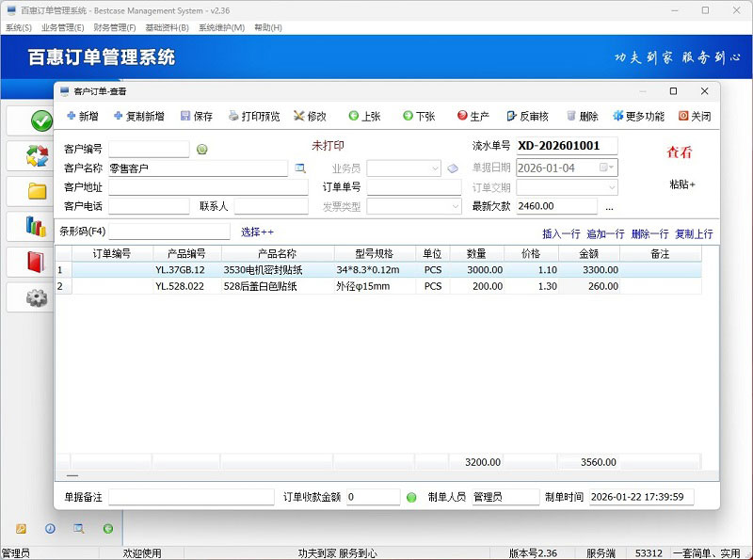Click the blue clock icon at bottom
The image size is (753, 560).
[x=50, y=529]
